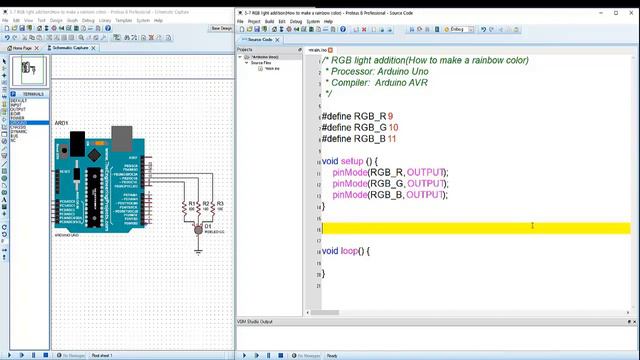This screenshot has height=360, width=640.
Task: Click Rotate Clockwise icon in left toolbox
Action: click(4, 227)
